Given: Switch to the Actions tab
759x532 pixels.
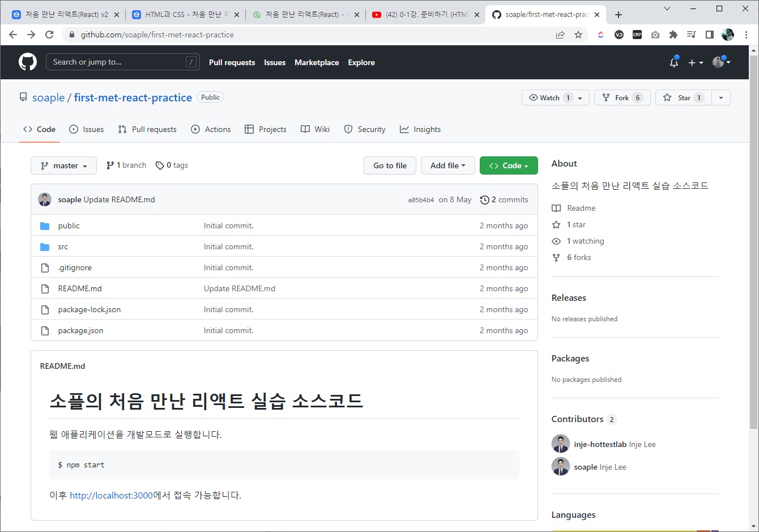Looking at the screenshot, I should tap(211, 129).
